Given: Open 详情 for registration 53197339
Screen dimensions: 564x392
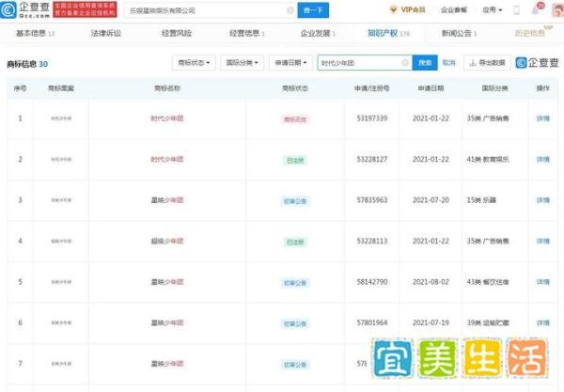Looking at the screenshot, I should pos(542,118).
